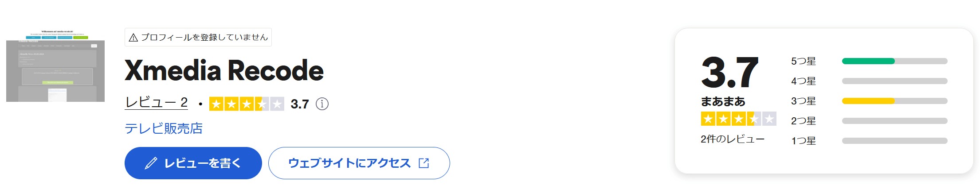
Task: Click the info icon next to 3.7 rating
Action: [322, 104]
